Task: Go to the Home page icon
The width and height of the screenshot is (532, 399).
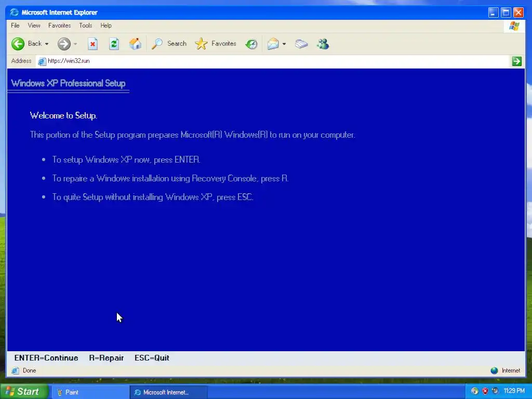Action: (135, 44)
